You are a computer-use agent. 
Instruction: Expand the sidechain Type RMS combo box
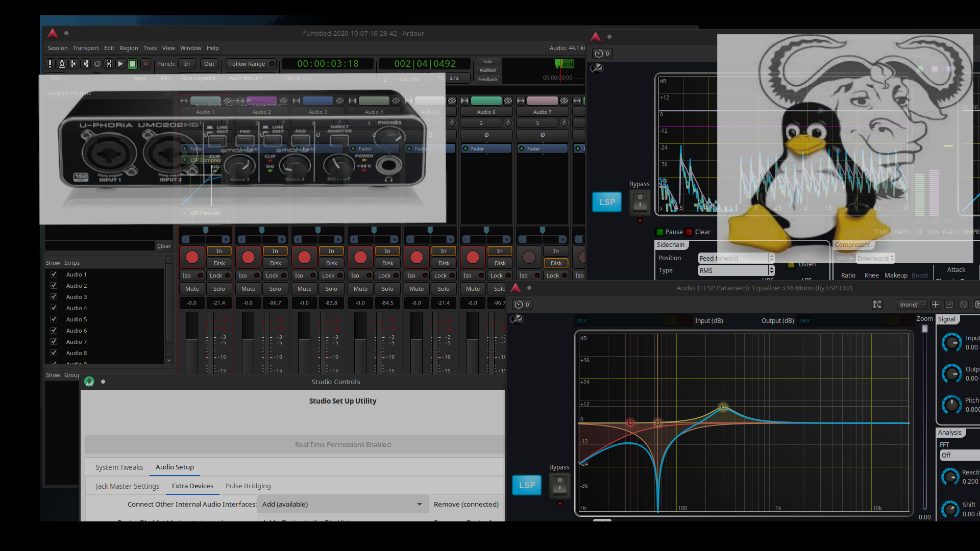click(x=736, y=270)
